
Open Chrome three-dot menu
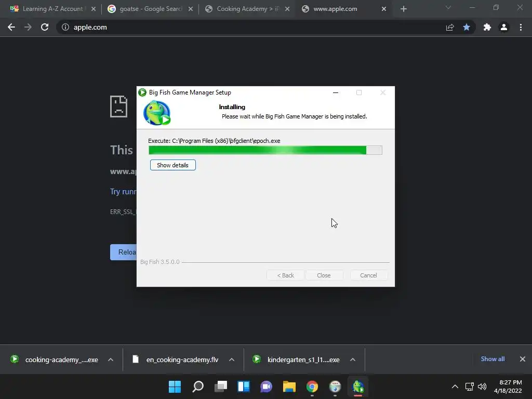click(x=521, y=27)
